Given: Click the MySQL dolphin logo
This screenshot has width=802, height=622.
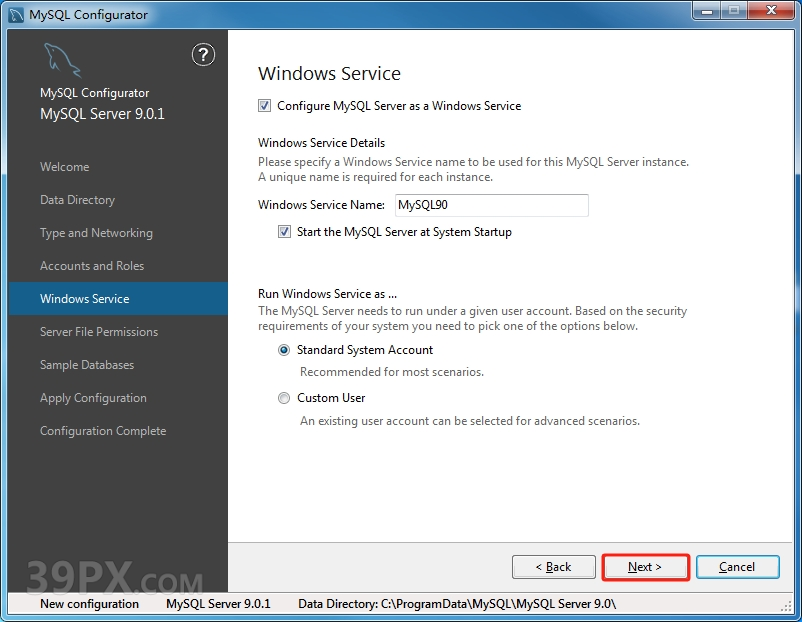Looking at the screenshot, I should click(x=61, y=61).
